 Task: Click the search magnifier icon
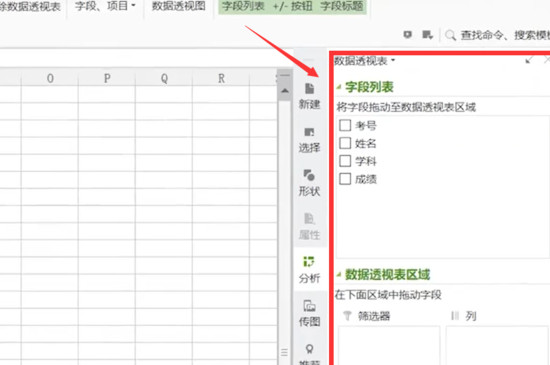tap(450, 35)
